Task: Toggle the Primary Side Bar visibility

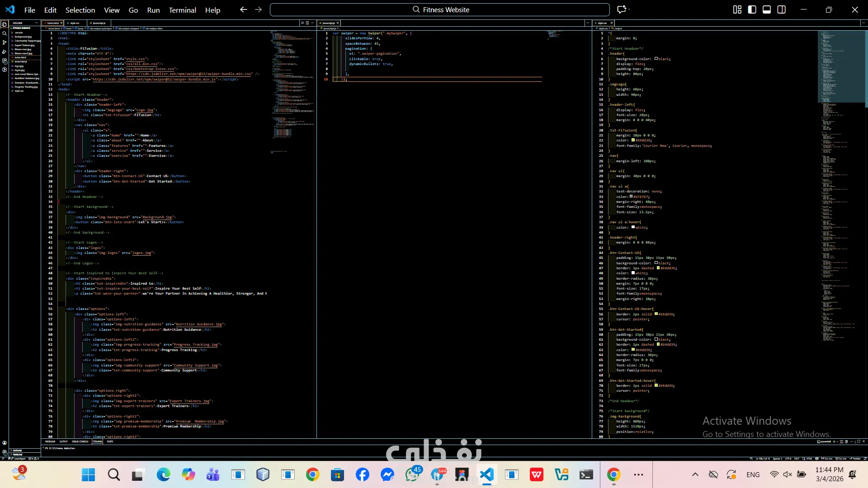Action: (x=752, y=9)
